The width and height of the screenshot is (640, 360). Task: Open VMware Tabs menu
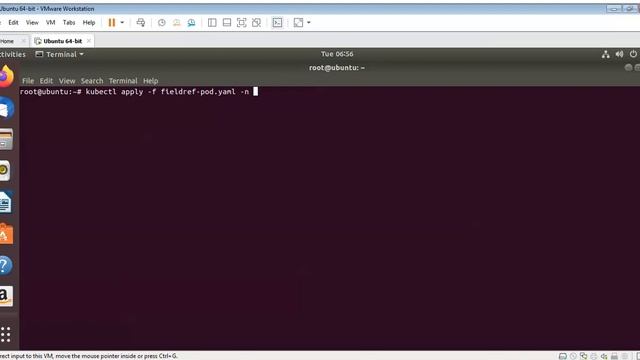[x=69, y=22]
